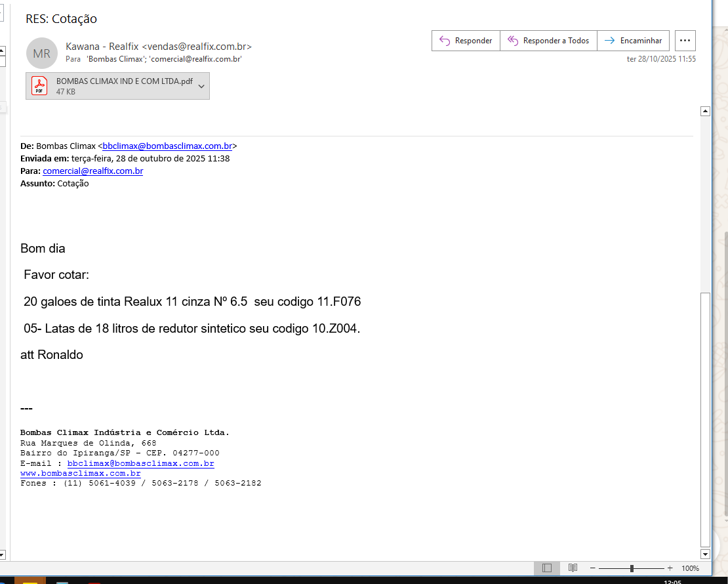Click the MR sender avatar
Screen dimensions: 728x584
pyautogui.click(x=42, y=53)
